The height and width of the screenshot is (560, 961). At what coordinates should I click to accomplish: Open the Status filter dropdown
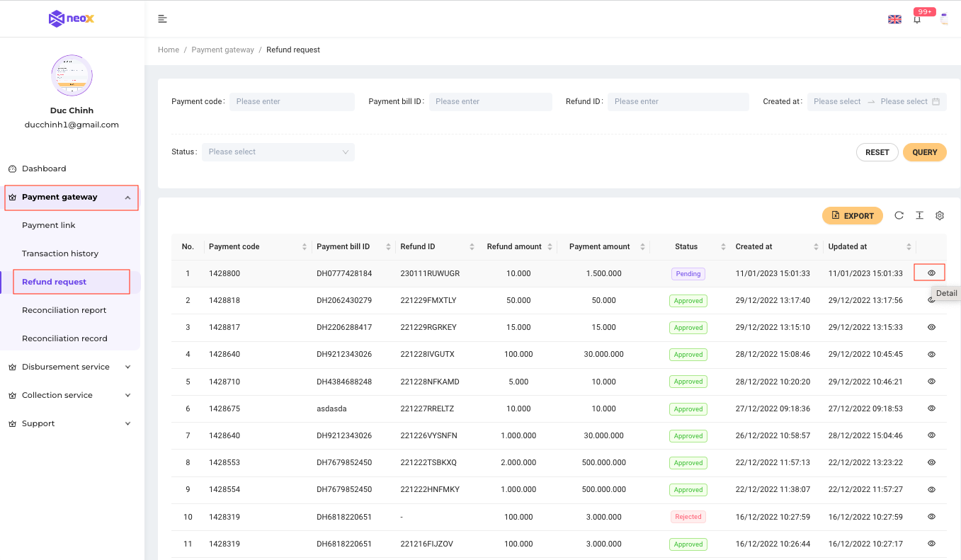278,152
